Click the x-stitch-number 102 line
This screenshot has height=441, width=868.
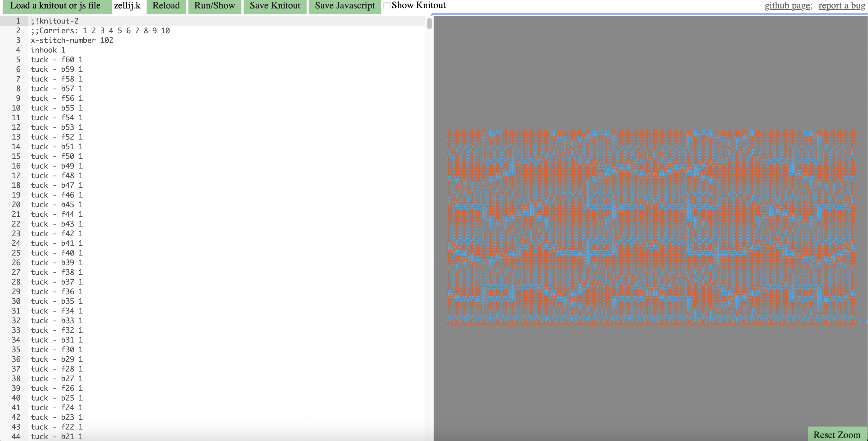pyautogui.click(x=72, y=40)
